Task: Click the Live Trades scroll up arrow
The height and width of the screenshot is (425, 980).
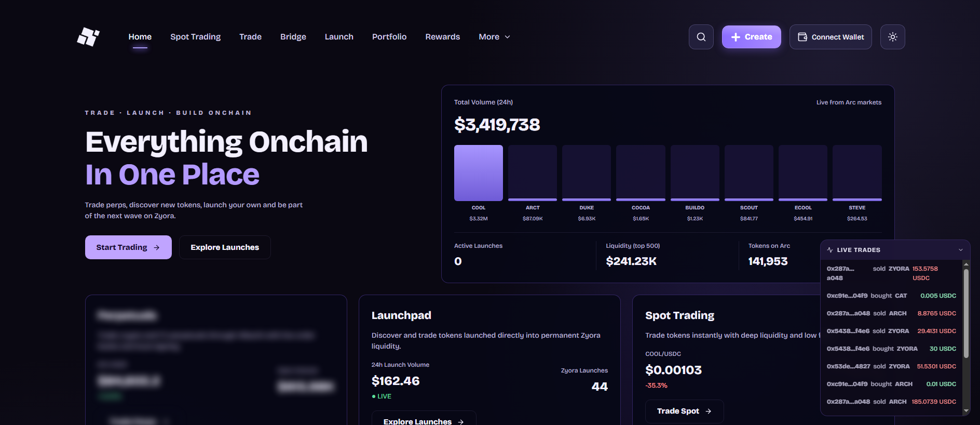Action: point(966,264)
